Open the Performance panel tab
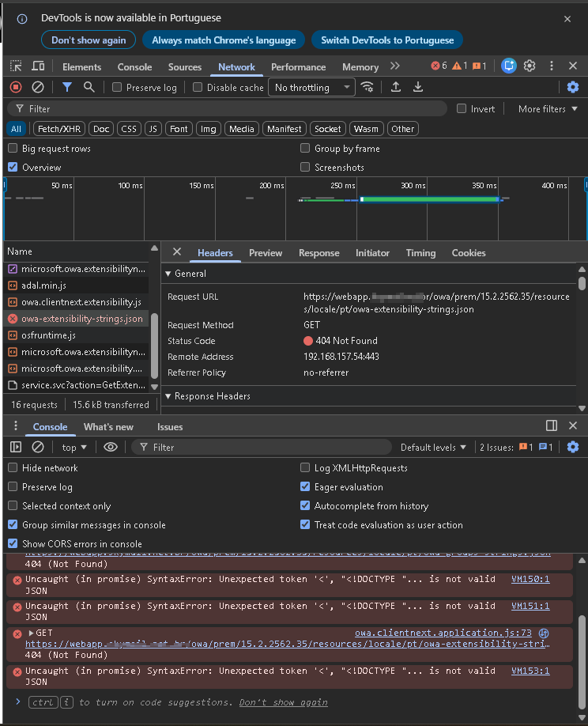 [x=298, y=67]
